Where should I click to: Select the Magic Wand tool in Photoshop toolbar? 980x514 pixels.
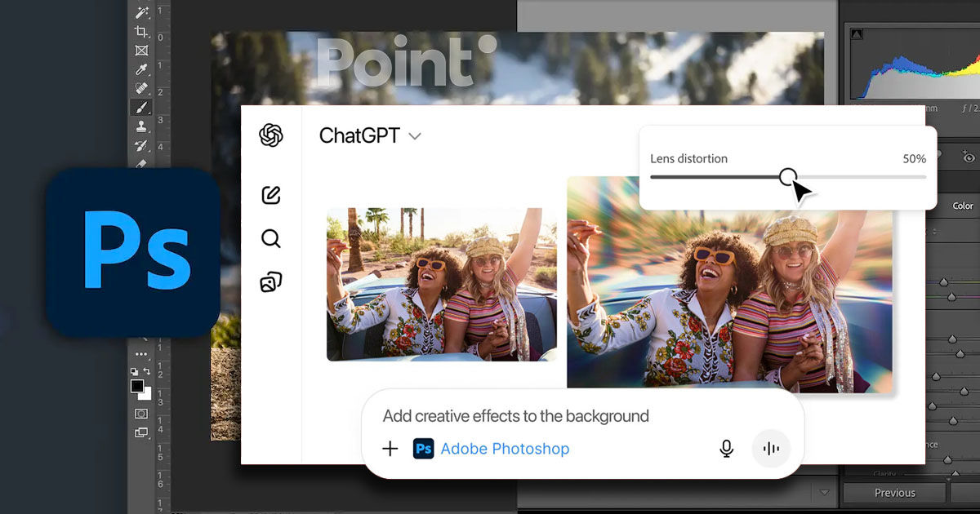[x=141, y=12]
